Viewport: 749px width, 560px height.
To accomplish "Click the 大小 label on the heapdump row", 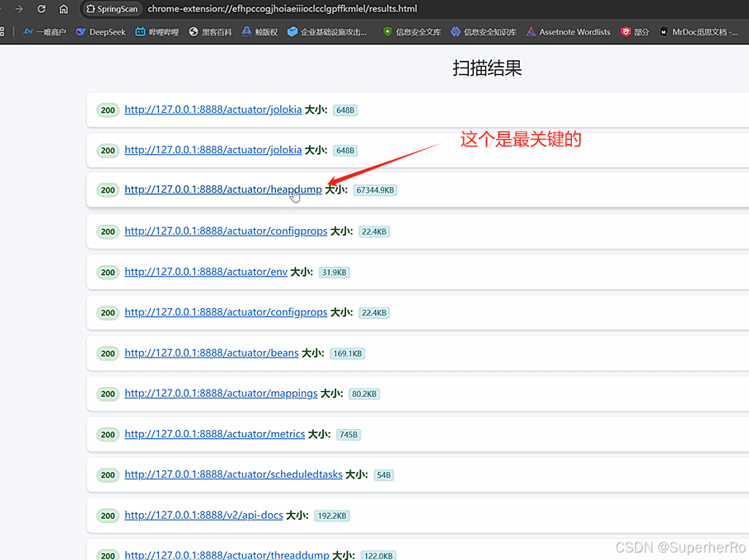I will click(x=336, y=189).
